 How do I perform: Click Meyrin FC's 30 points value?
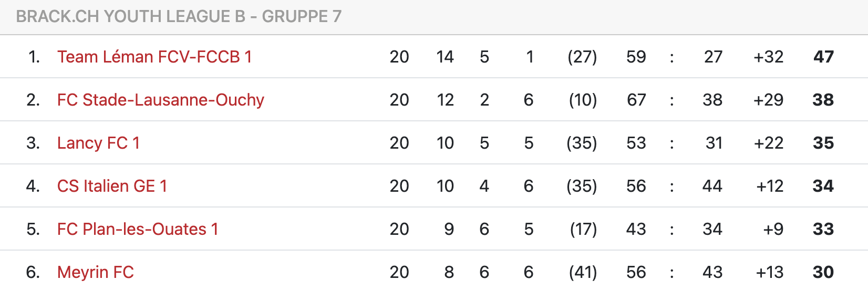click(823, 272)
